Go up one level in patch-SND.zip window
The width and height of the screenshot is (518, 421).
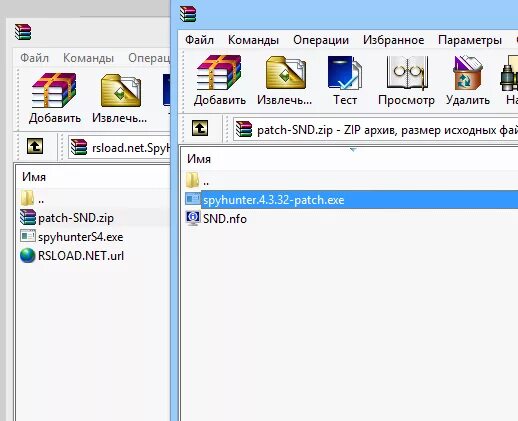click(200, 128)
